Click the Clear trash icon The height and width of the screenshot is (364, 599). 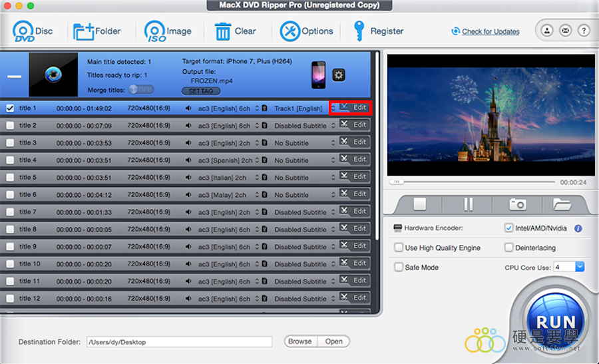point(222,31)
